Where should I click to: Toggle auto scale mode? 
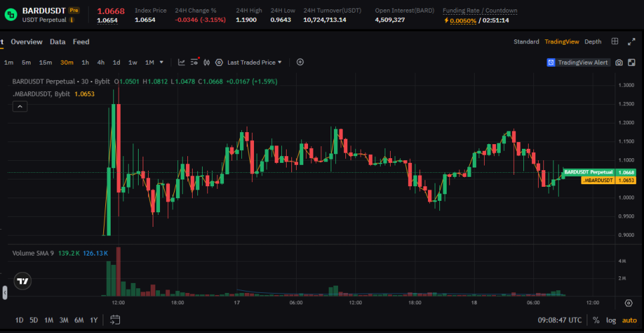[629, 320]
